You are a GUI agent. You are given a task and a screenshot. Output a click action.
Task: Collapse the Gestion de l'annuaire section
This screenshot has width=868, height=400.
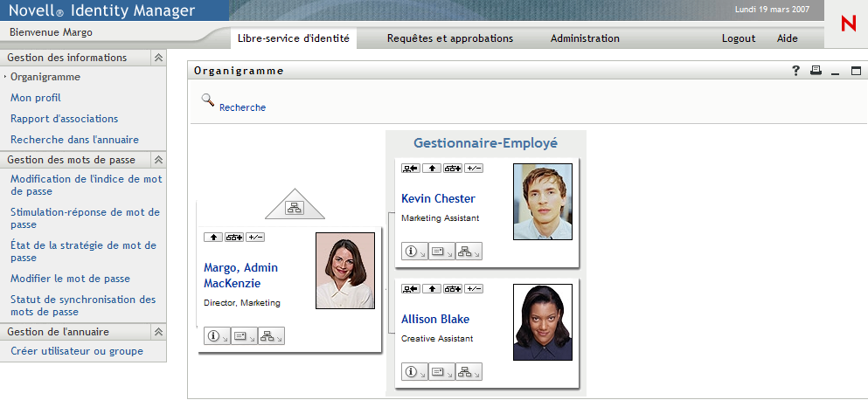point(158,332)
